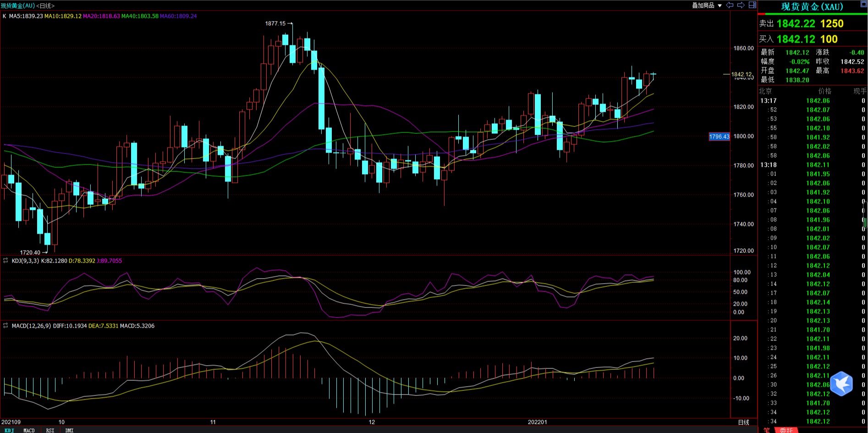868x433 pixels.
Task: Click the 1877.15 high price annotation
Action: pos(275,23)
